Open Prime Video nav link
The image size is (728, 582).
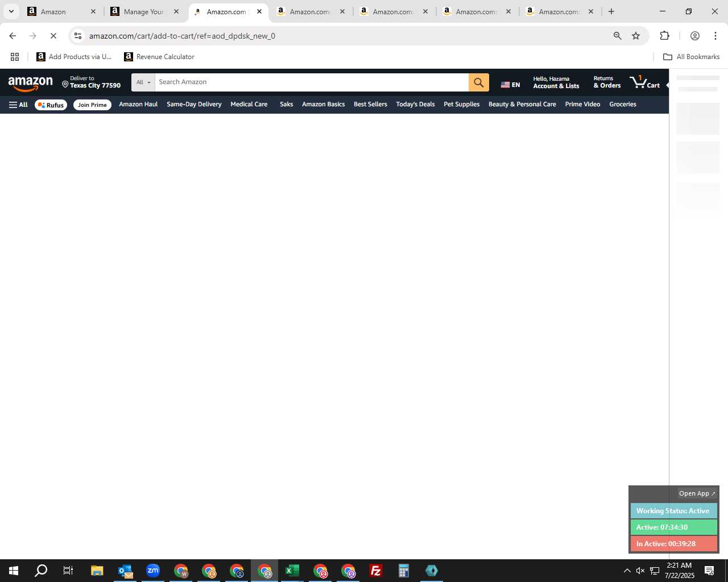click(582, 105)
